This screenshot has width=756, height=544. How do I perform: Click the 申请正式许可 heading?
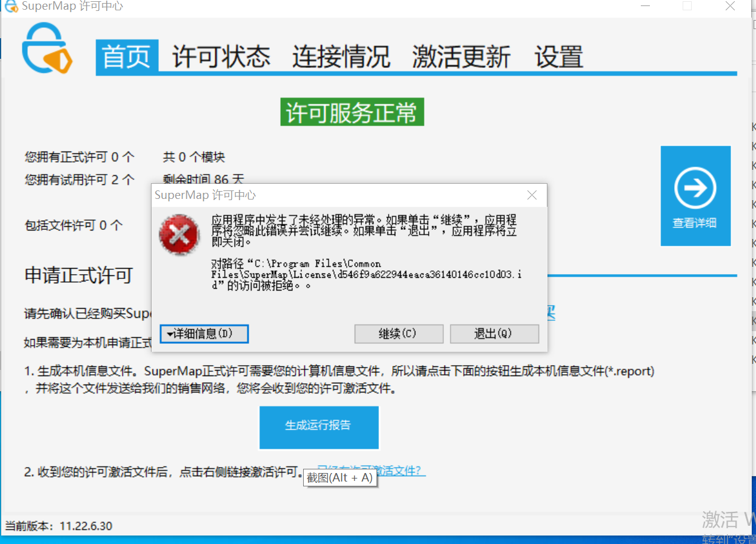pos(78,275)
